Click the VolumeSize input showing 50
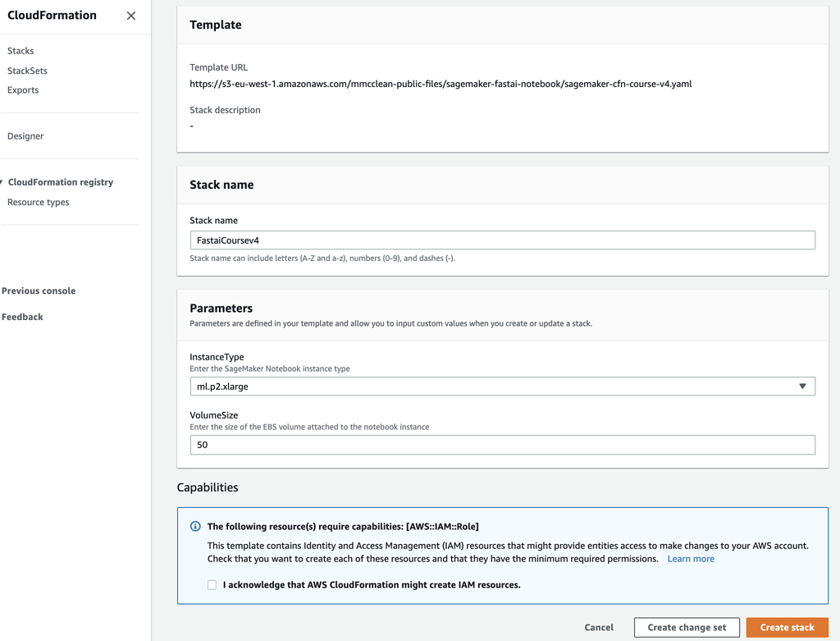This screenshot has width=840, height=641. pos(502,445)
